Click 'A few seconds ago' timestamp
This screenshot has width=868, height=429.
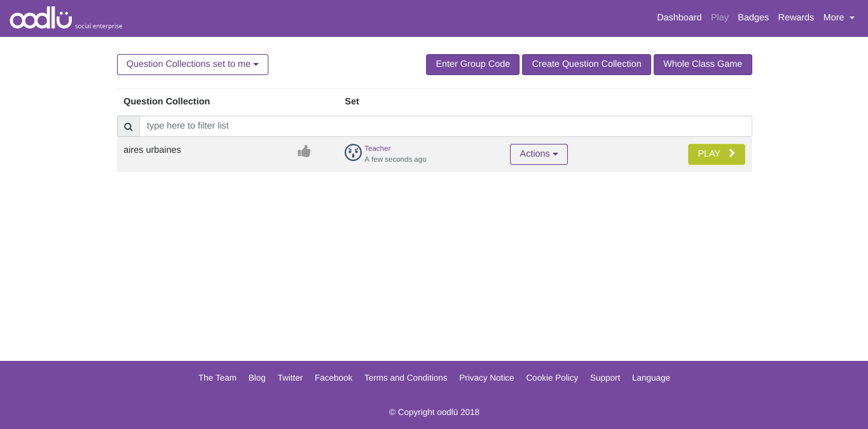click(x=396, y=160)
